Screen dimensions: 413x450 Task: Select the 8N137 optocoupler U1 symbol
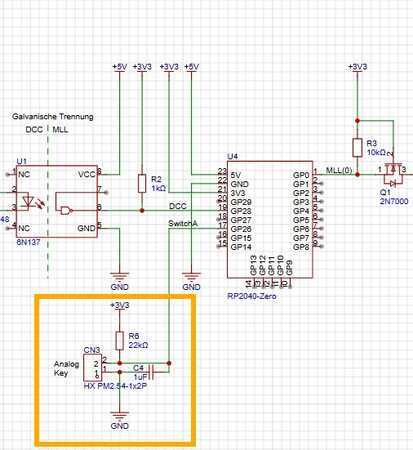pos(56,201)
